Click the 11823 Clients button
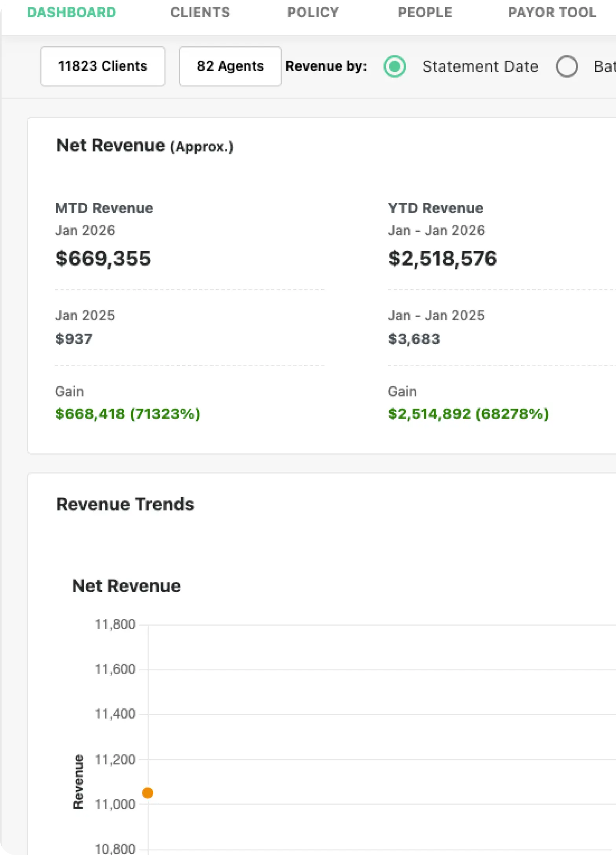This screenshot has height=855, width=616. point(103,66)
